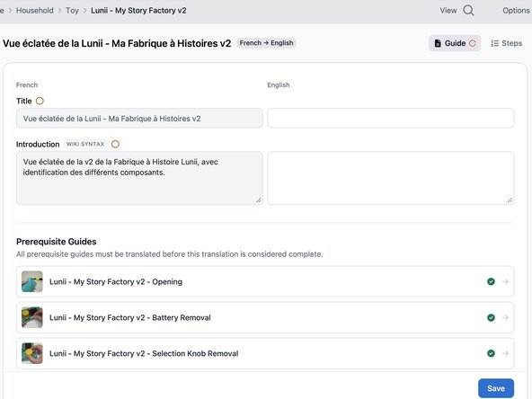Screen dimensions: 532x399
Task: Click the English Title input field
Action: [391, 119]
